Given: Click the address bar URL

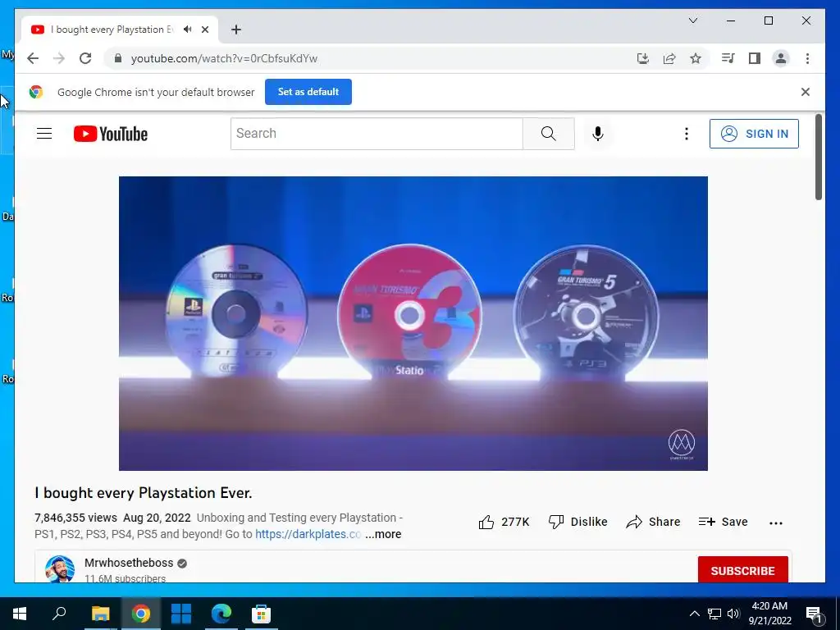Looking at the screenshot, I should click(224, 58).
